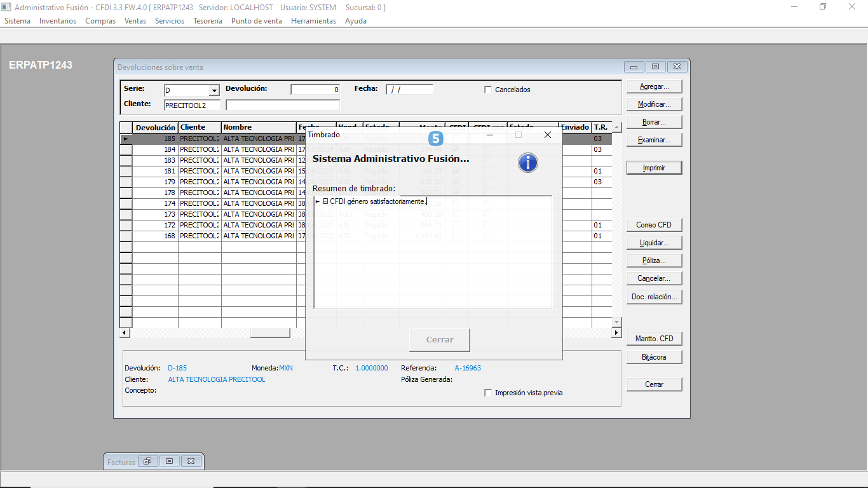Click the Póliza... button
Image resolution: width=868 pixels, height=488 pixels.
[654, 261]
